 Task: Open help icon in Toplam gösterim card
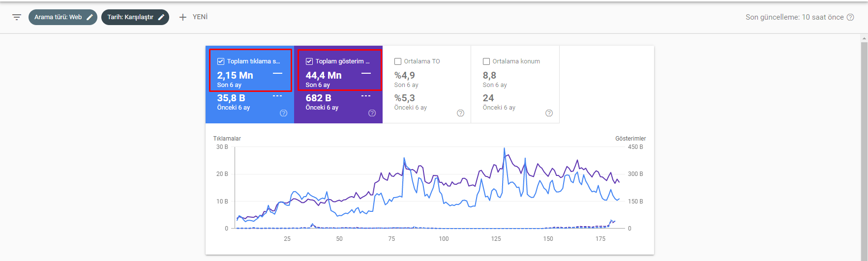(372, 113)
